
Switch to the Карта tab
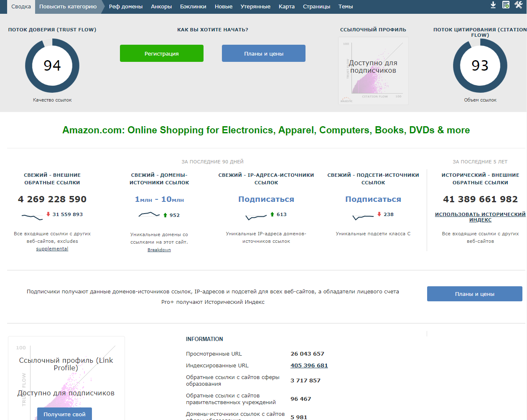click(x=287, y=7)
